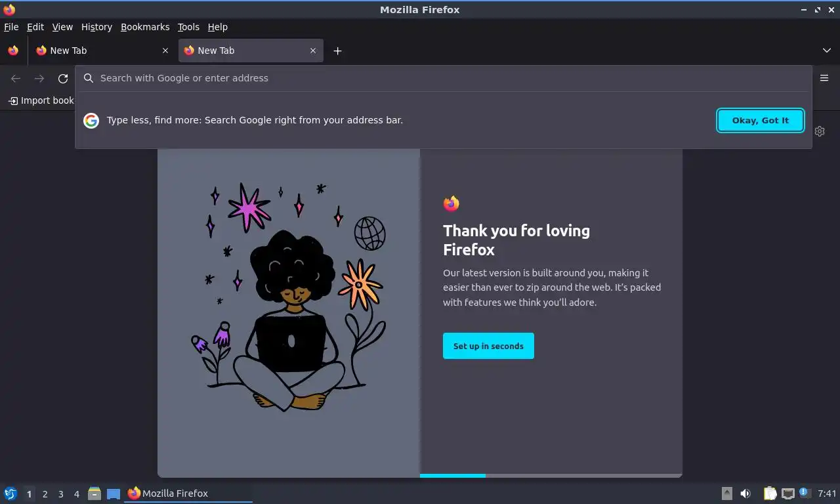Click the 'Type less, find more' tip text
This screenshot has width=840, height=504.
click(255, 120)
